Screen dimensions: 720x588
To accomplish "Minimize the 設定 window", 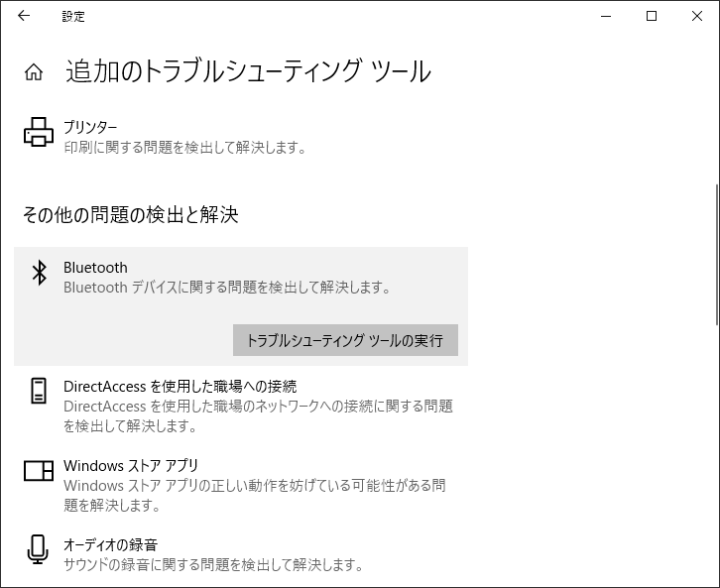I will click(606, 16).
